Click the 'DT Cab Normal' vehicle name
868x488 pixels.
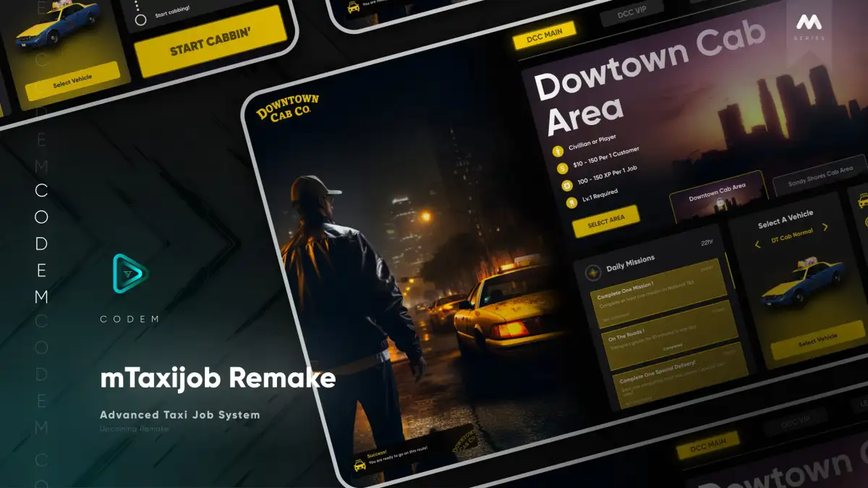tap(791, 236)
